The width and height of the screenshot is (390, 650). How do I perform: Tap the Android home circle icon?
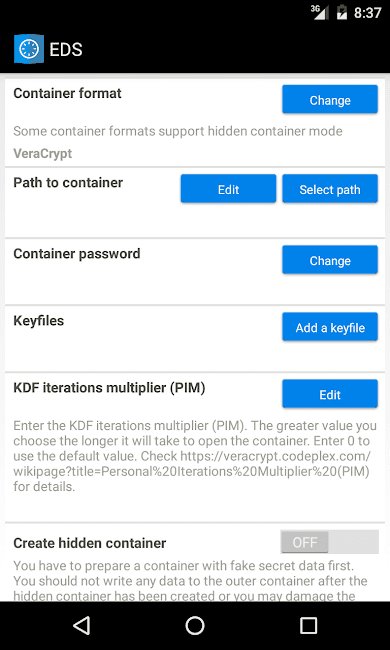[x=195, y=626]
